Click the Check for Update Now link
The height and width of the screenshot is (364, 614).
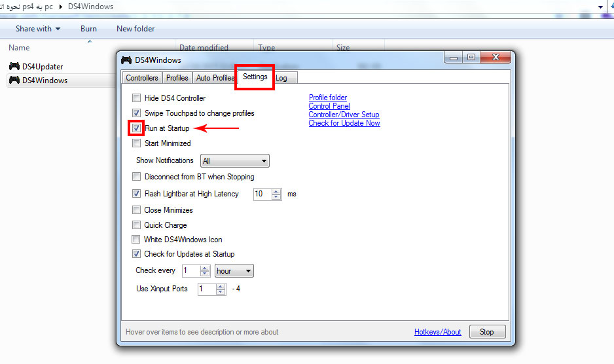click(x=344, y=123)
